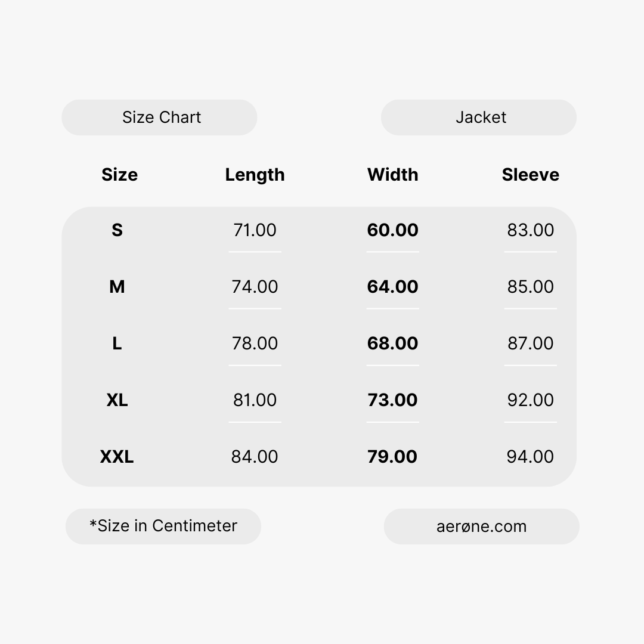Select the Width column header

[x=392, y=175]
